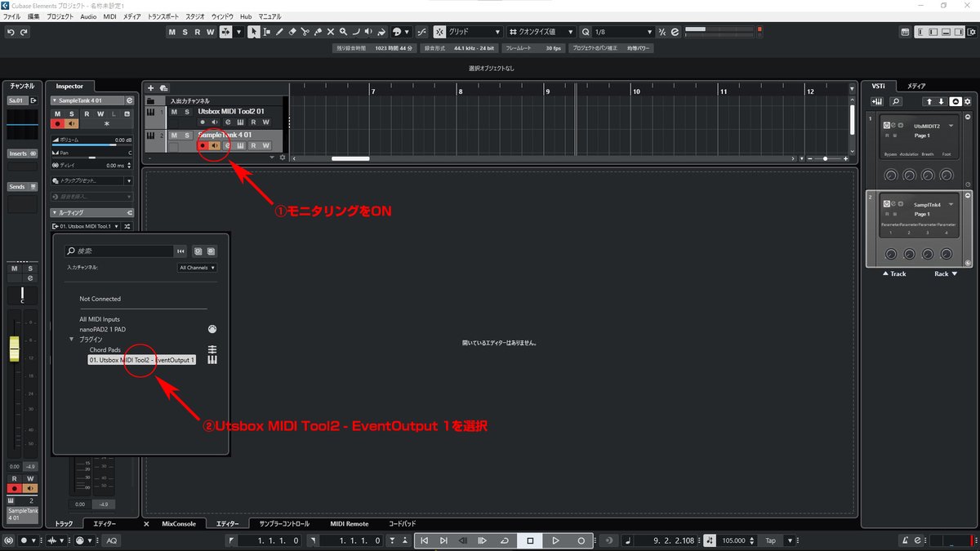This screenshot has height=551, width=980.
Task: Enable record on SampleTank 4 01 track
Action: (202, 145)
